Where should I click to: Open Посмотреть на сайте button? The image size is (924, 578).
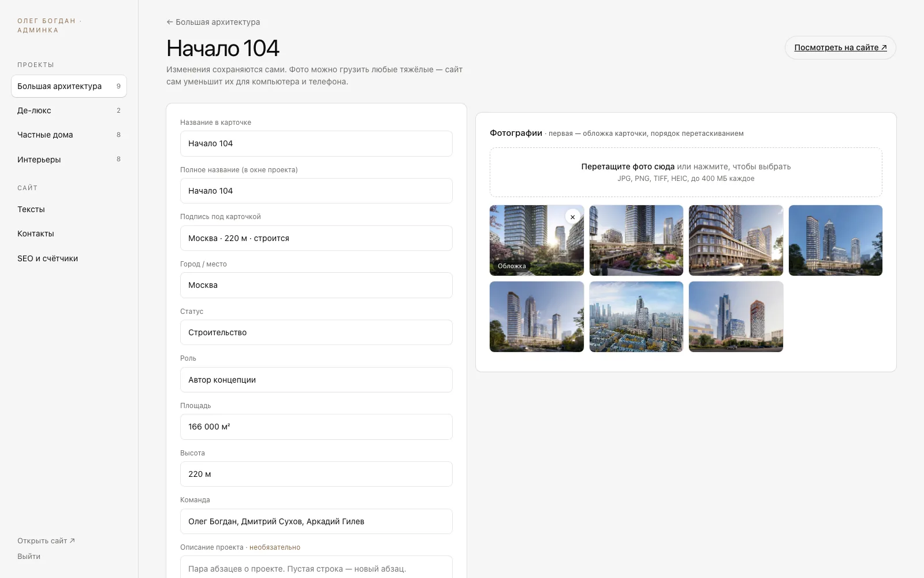click(840, 47)
